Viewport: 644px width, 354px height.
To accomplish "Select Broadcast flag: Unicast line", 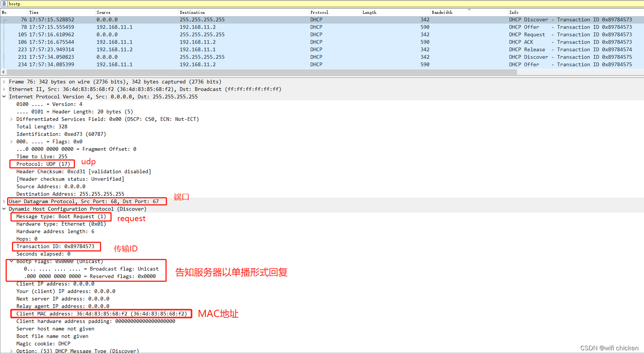I will point(91,269).
